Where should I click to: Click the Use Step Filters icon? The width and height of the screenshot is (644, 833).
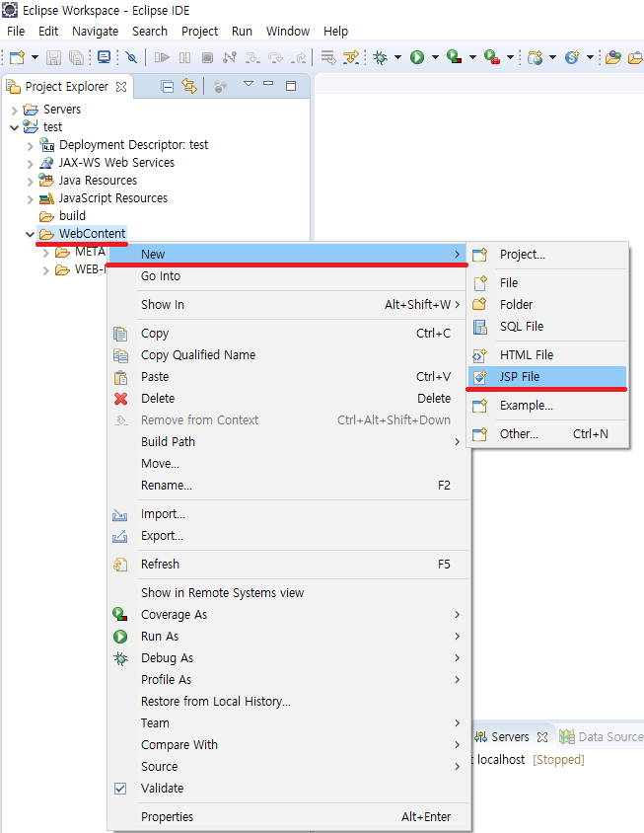351,57
